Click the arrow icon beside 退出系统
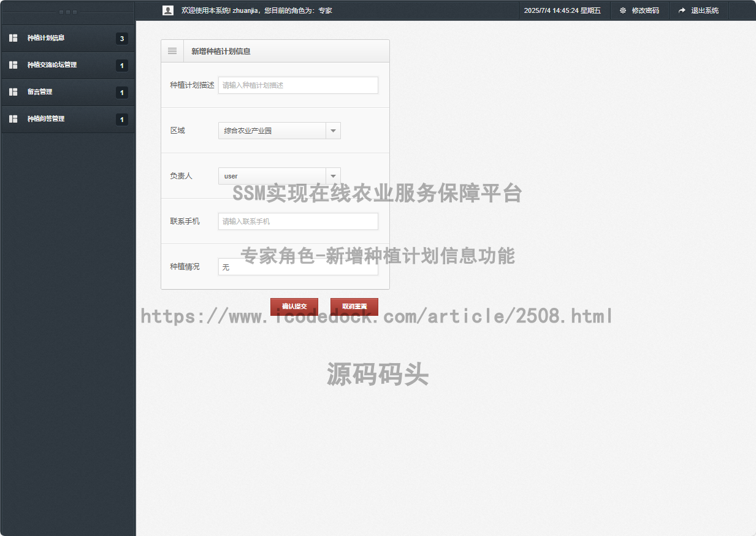Screen dimensions: 756x536 point(682,10)
